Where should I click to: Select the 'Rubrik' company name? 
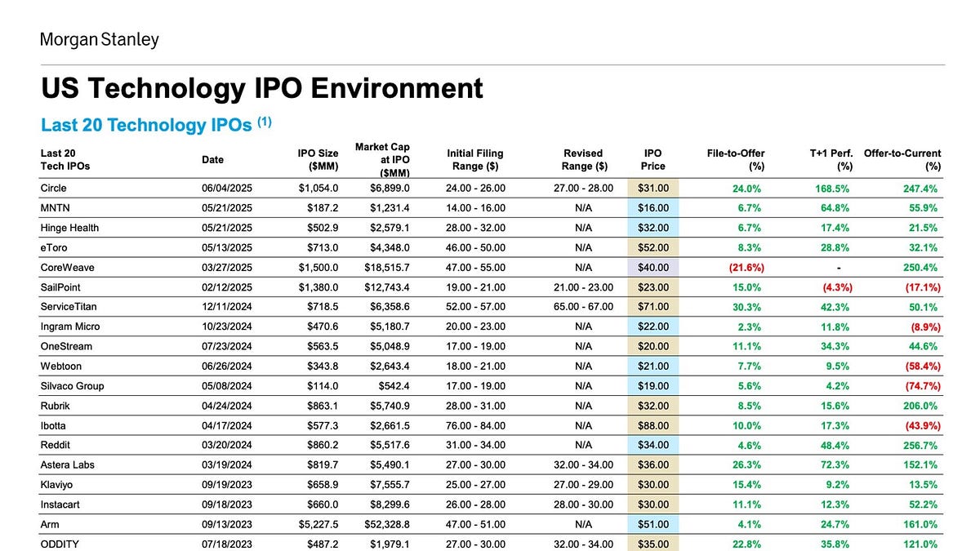(x=55, y=406)
